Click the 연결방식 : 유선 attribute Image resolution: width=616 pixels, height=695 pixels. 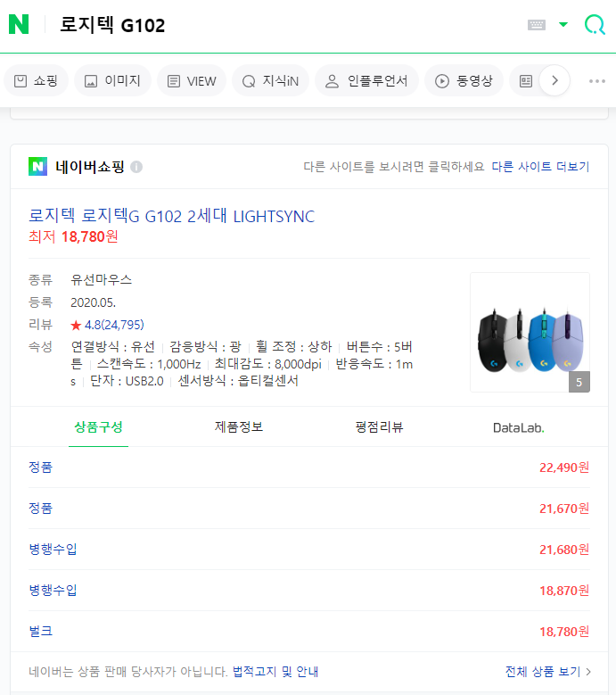113,347
